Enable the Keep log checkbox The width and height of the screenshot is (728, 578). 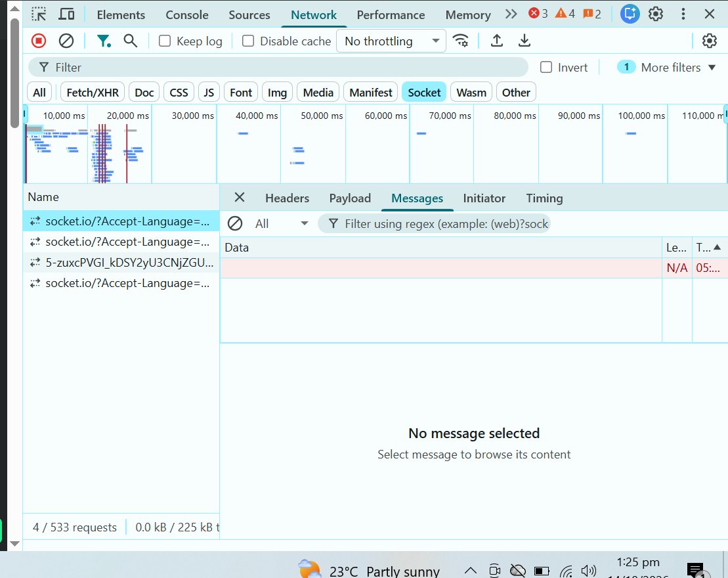pos(165,41)
